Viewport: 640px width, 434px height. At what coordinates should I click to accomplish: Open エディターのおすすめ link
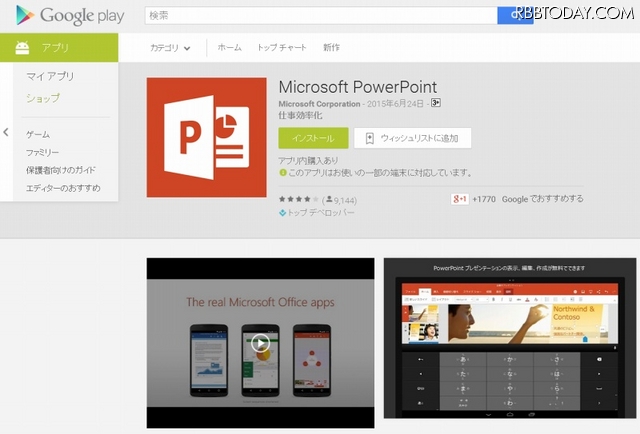tap(63, 188)
